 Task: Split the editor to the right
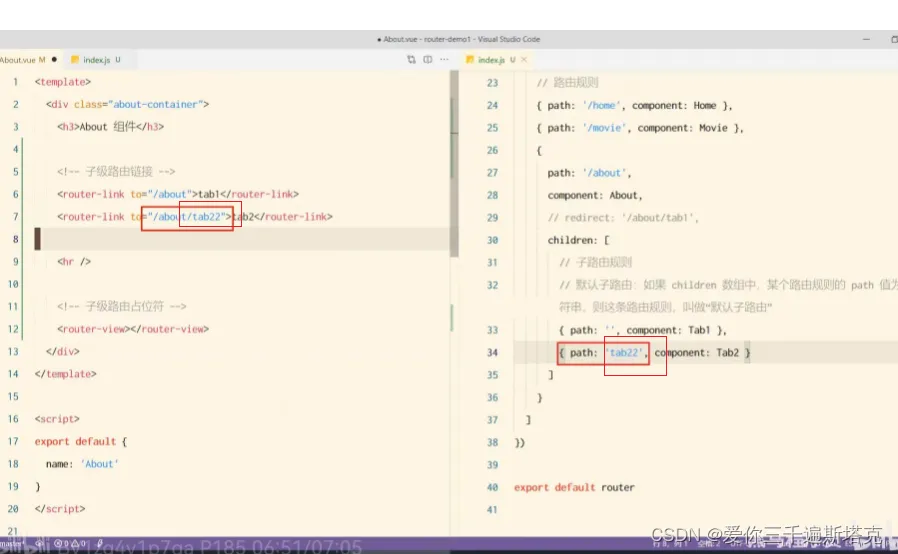click(x=427, y=60)
